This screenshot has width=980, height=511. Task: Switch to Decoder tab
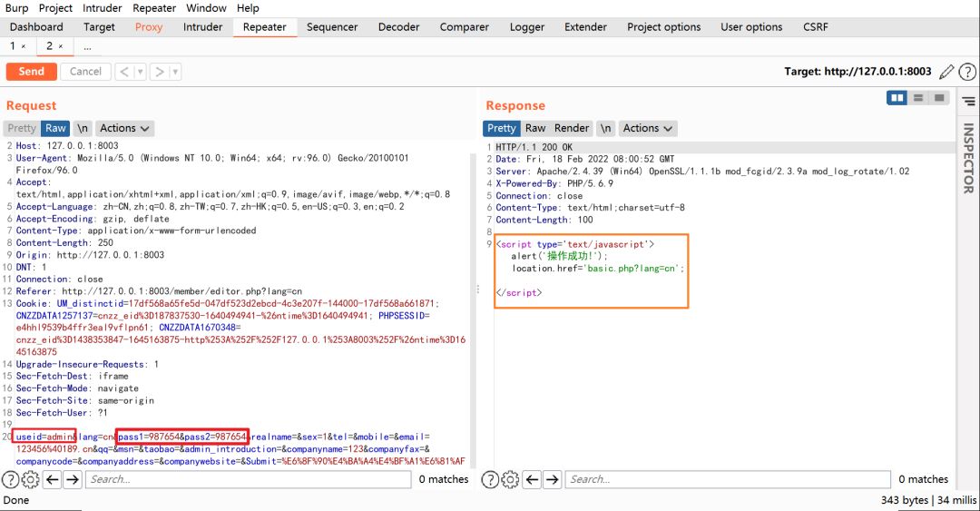(398, 27)
